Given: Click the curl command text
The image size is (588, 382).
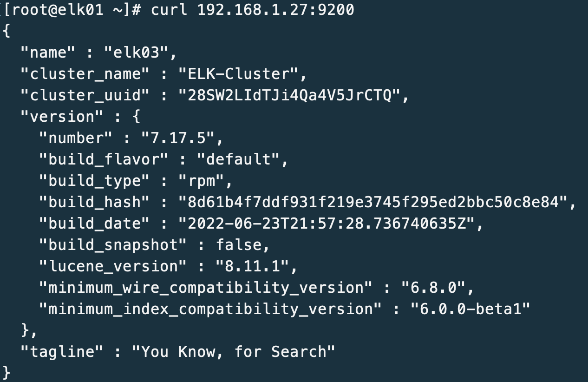Looking at the screenshot, I should (x=169, y=10).
